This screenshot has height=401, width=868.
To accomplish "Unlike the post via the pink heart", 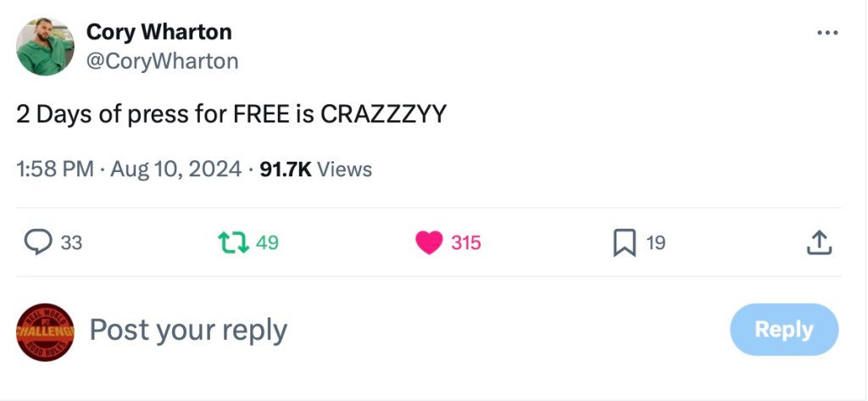I will coord(430,243).
